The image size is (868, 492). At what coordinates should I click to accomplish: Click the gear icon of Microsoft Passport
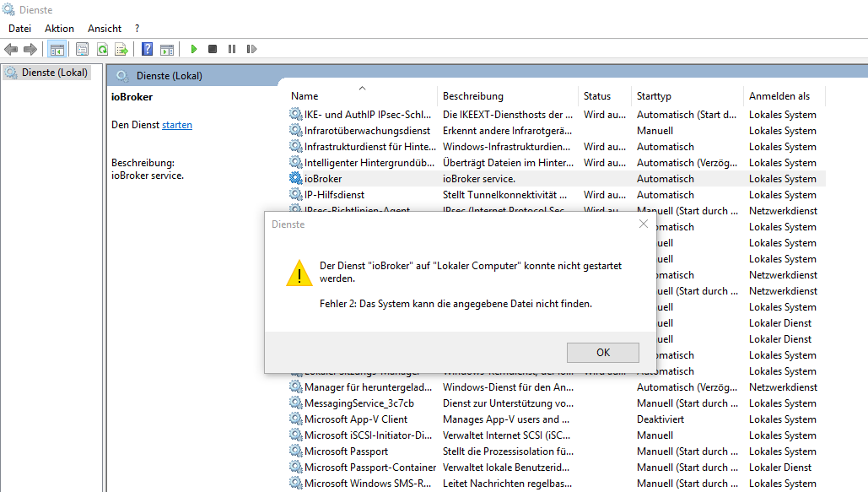coord(295,451)
